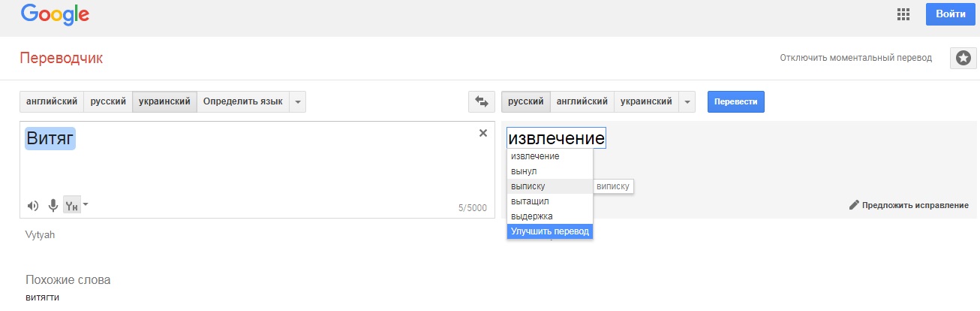This screenshot has width=980, height=311.
Task: Click the "Войти" sign-in button
Action: pyautogui.click(x=951, y=14)
